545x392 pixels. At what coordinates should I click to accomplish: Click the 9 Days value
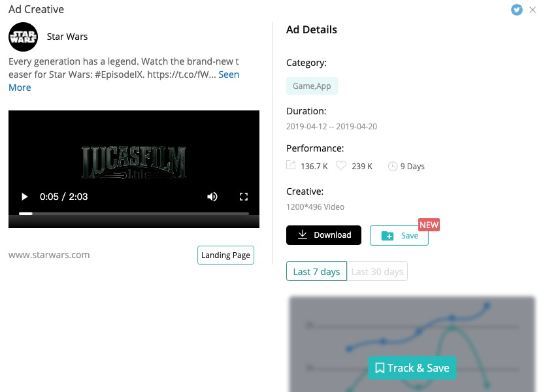coord(412,167)
